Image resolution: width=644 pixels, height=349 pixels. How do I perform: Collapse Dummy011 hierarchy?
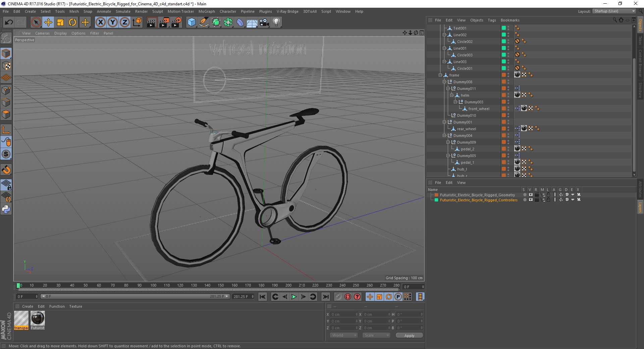(x=448, y=89)
